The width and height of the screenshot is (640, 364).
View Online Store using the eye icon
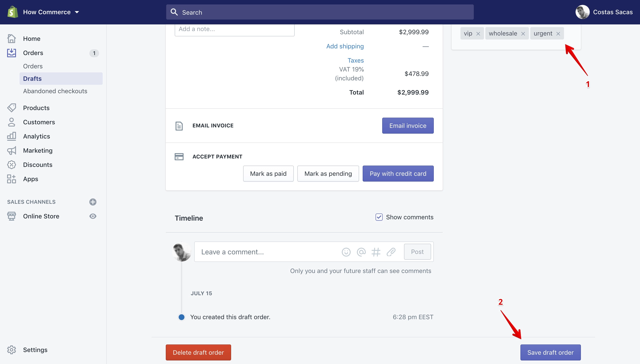pos(93,216)
